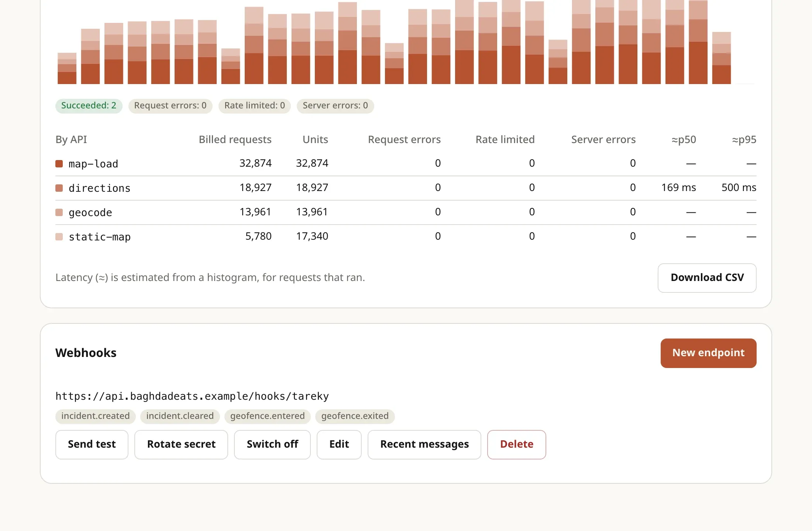Switch off the webhook endpoint
This screenshot has width=812, height=531.
point(272,444)
